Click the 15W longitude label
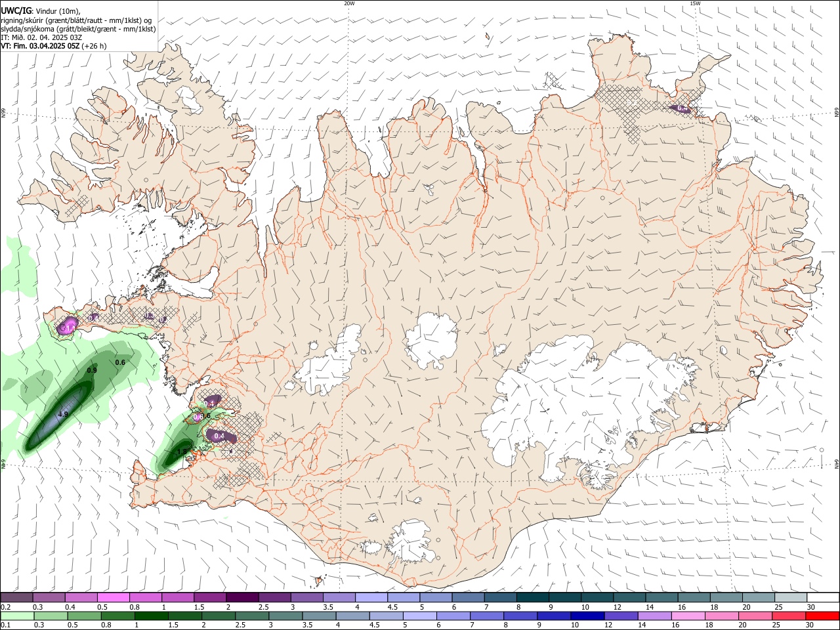Image resolution: width=840 pixels, height=630 pixels. pyautogui.click(x=695, y=3)
